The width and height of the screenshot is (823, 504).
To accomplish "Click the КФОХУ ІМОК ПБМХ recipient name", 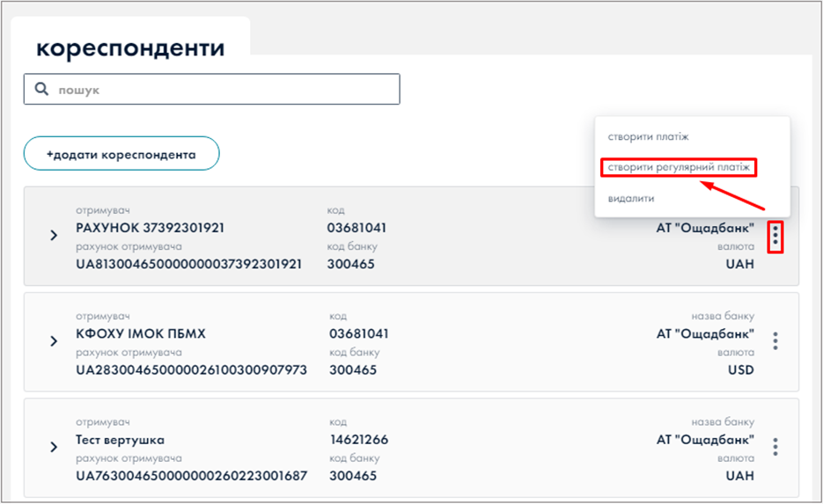I will click(x=141, y=334).
